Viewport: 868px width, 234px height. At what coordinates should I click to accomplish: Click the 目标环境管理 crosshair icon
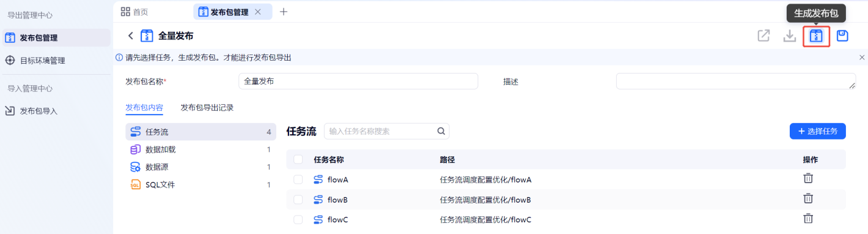(10, 61)
